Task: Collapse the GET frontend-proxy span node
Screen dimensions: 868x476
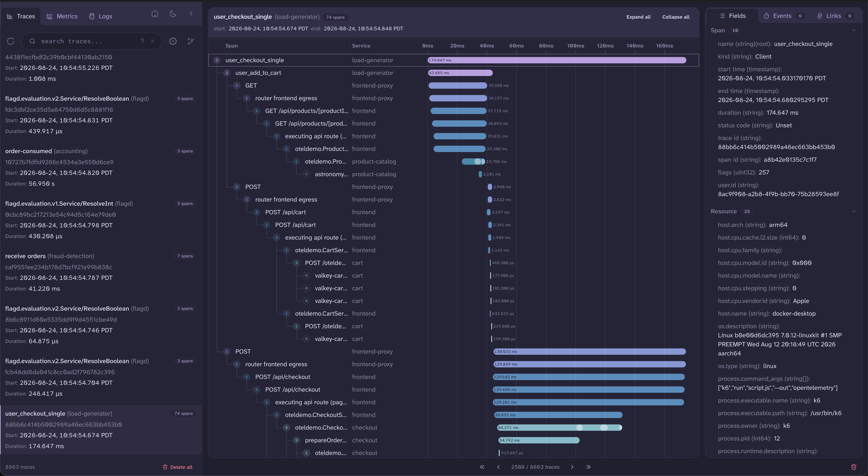Action: click(237, 86)
